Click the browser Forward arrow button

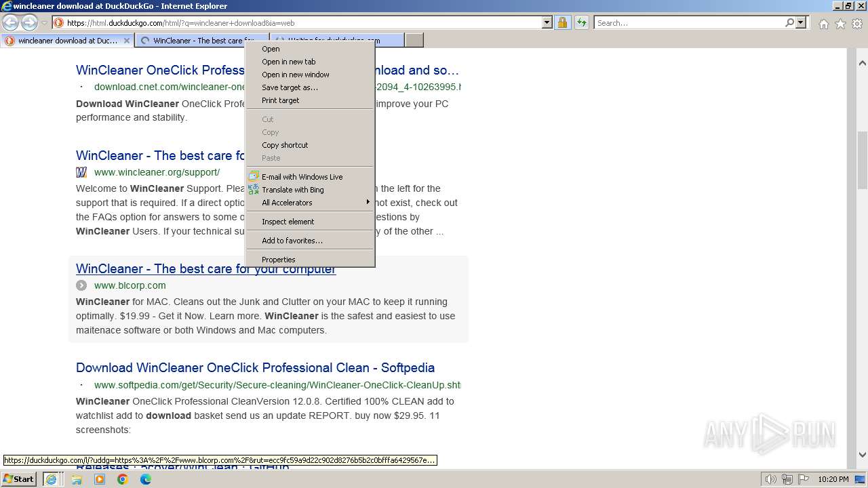tap(29, 22)
